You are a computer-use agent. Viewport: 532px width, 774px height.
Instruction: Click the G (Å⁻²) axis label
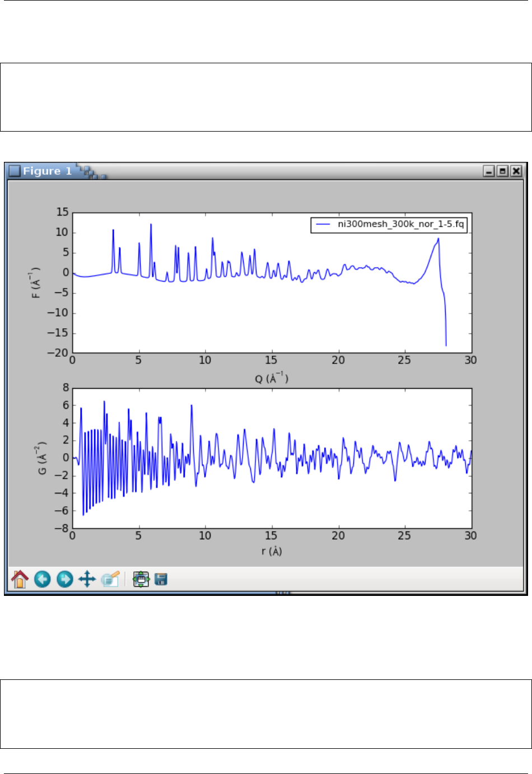pos(42,458)
